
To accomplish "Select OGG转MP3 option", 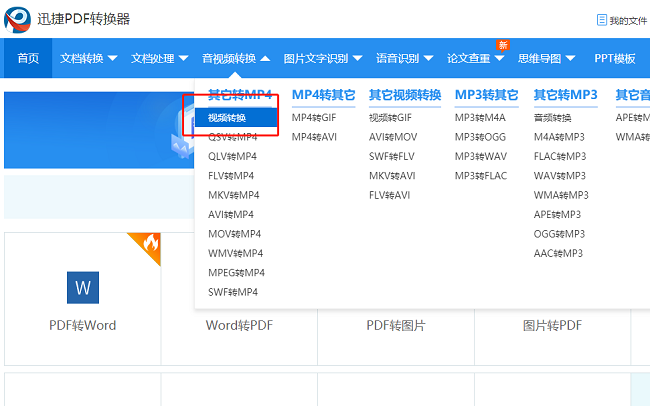I will [559, 234].
